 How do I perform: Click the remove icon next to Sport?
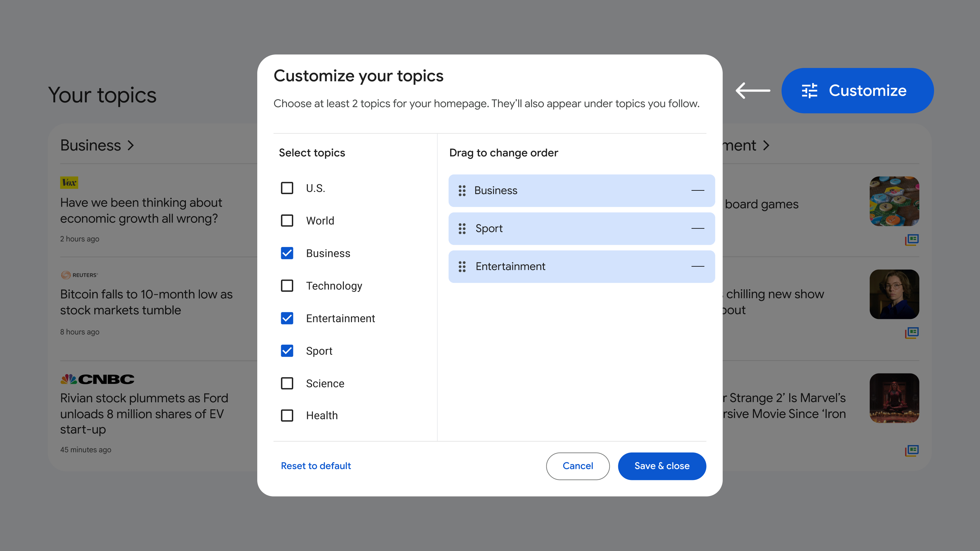pyautogui.click(x=698, y=228)
